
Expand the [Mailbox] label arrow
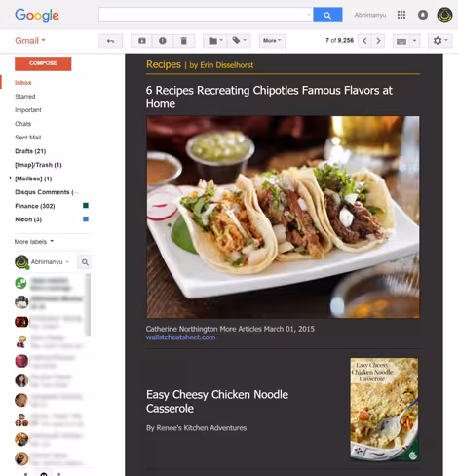point(10,178)
